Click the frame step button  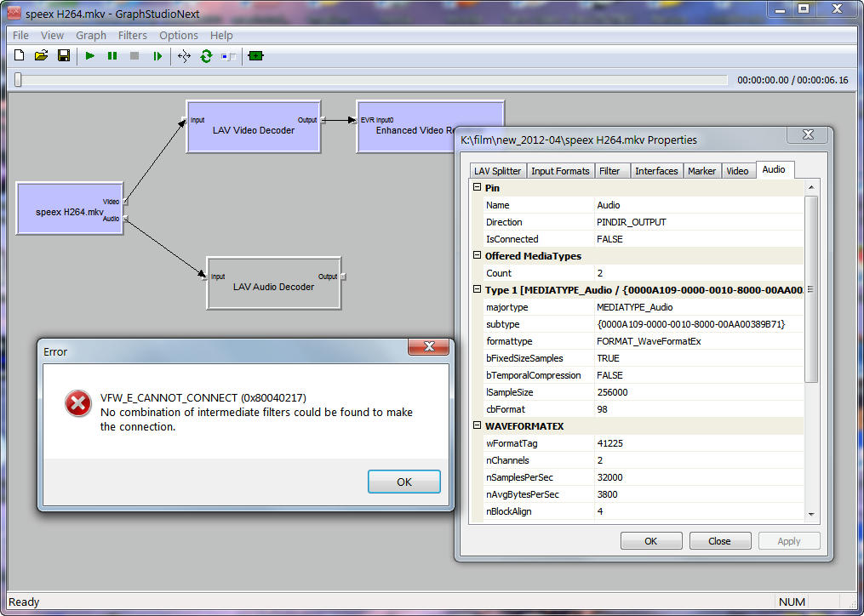[x=157, y=56]
